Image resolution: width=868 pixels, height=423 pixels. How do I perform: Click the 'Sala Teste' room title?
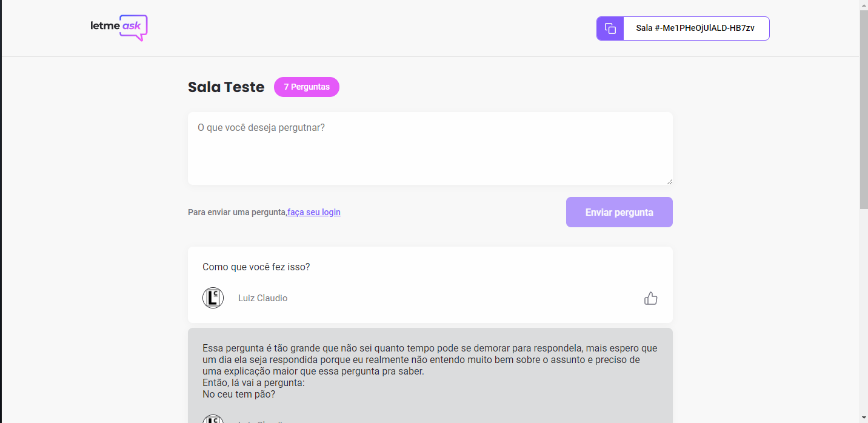(x=226, y=87)
